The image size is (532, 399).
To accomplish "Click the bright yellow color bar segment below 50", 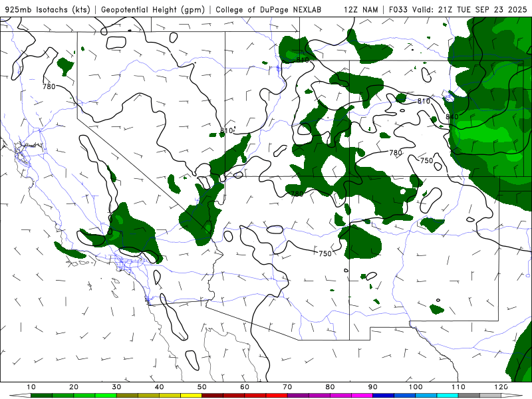I will [x=191, y=396].
